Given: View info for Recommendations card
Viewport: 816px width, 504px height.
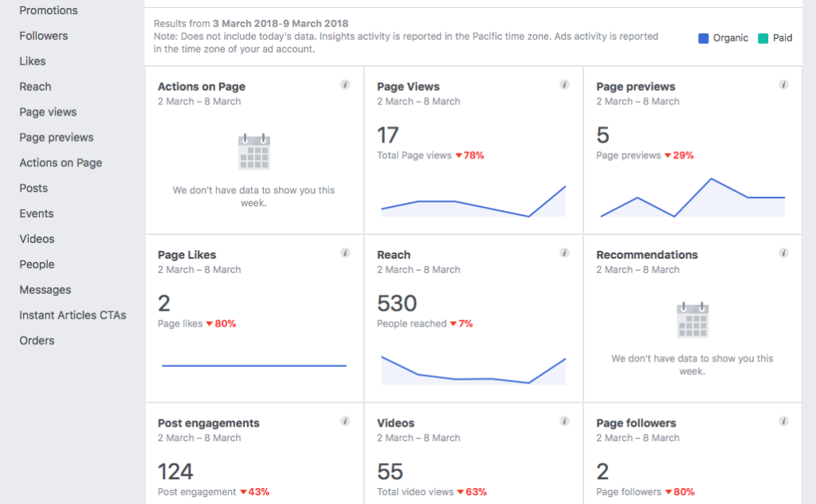Looking at the screenshot, I should pos(783,252).
